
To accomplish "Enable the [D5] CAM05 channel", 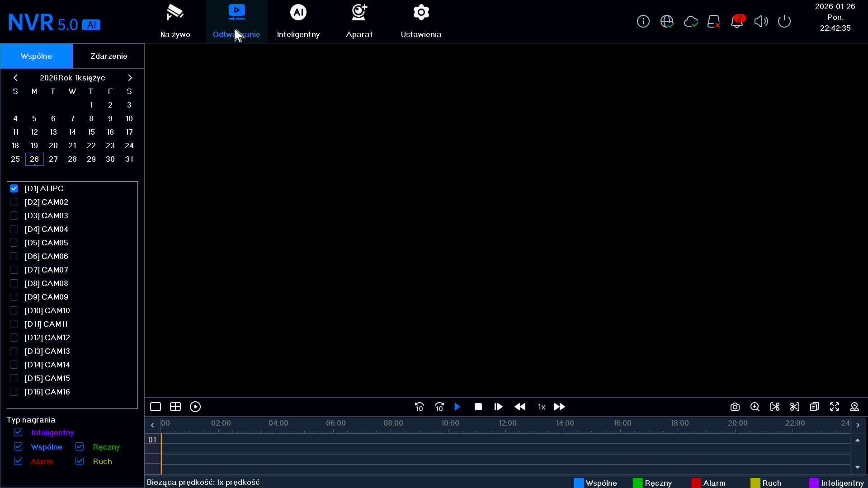I will point(14,243).
